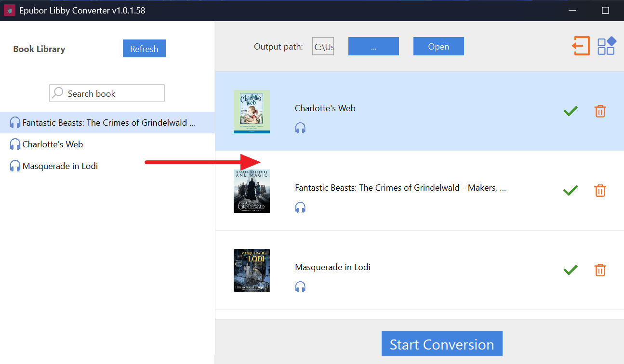Open the blue grid modules icon
The width and height of the screenshot is (624, 364).
tap(606, 46)
